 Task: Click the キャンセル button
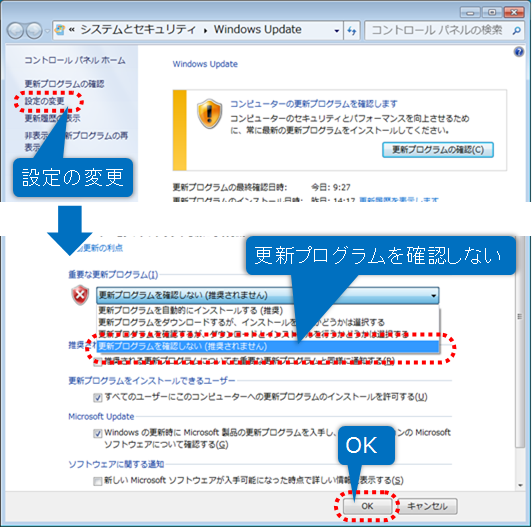427,506
